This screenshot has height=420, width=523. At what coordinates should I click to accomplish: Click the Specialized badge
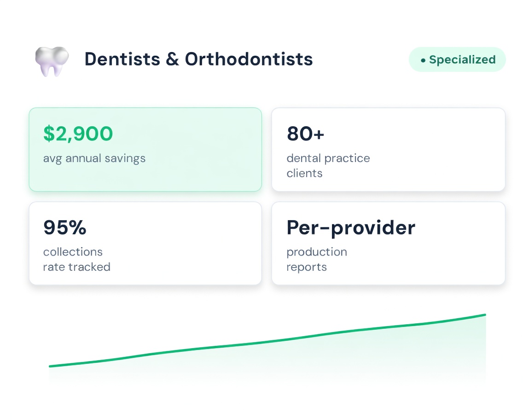pyautogui.click(x=457, y=60)
